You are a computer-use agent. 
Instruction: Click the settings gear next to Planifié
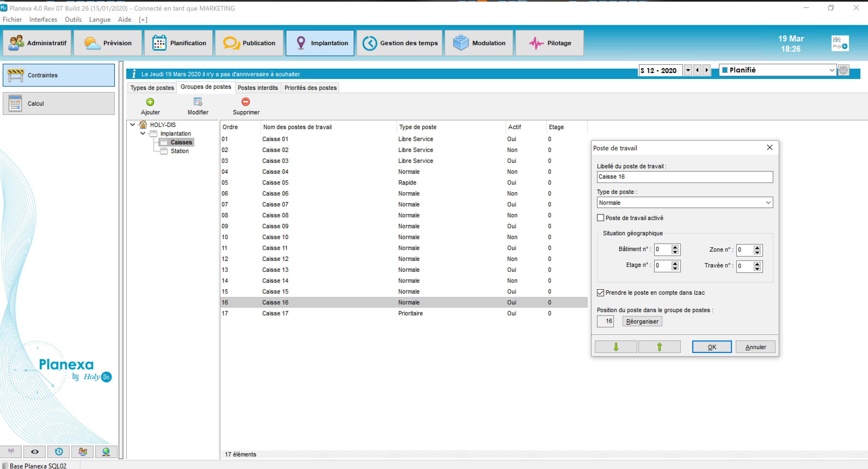coord(844,70)
